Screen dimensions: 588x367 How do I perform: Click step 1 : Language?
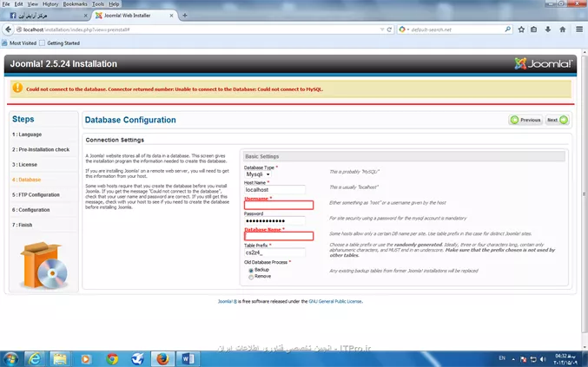click(27, 134)
